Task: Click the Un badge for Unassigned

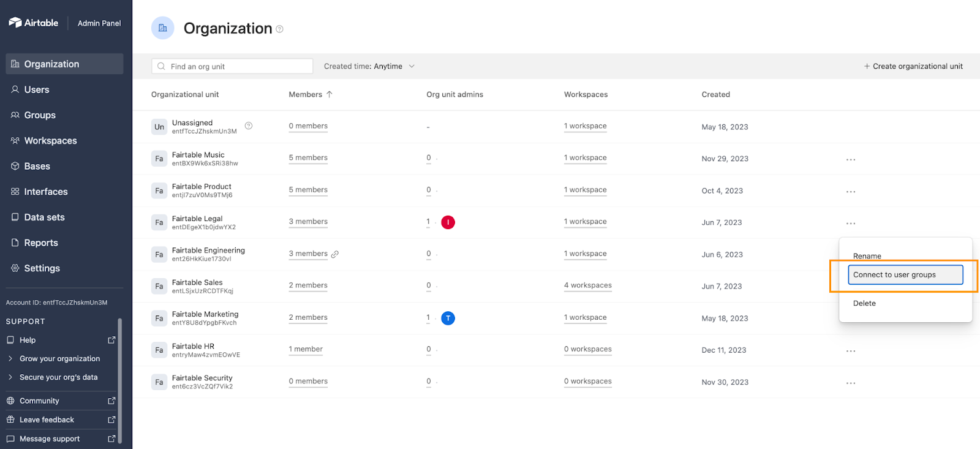Action: pyautogui.click(x=159, y=127)
